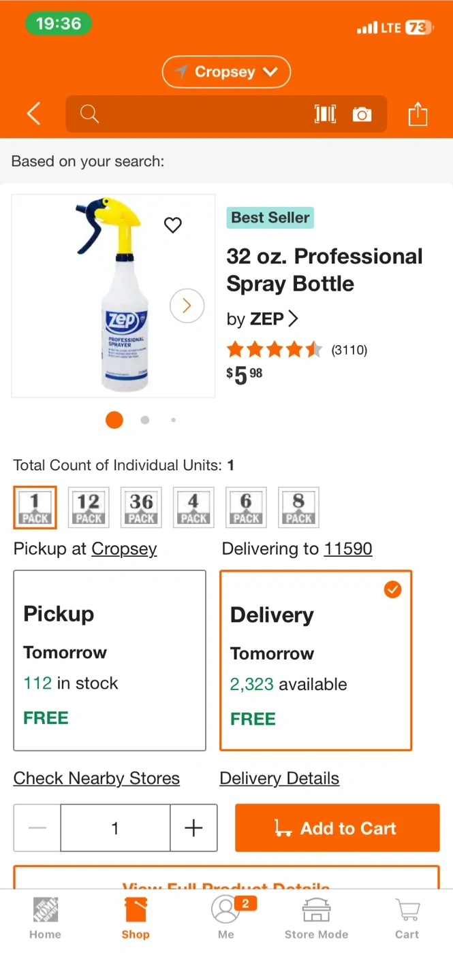Tap the back arrow icon
This screenshot has height=980, width=453.
34,114
